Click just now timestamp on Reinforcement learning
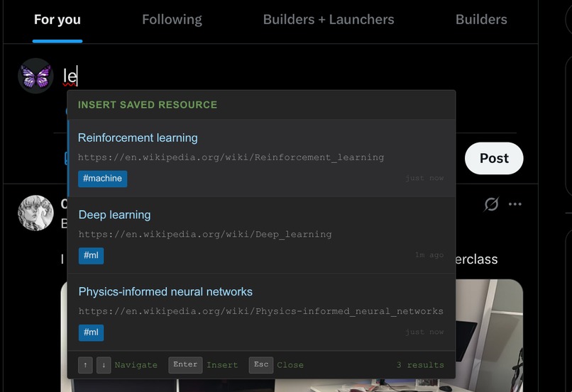572x392 pixels. tap(424, 178)
